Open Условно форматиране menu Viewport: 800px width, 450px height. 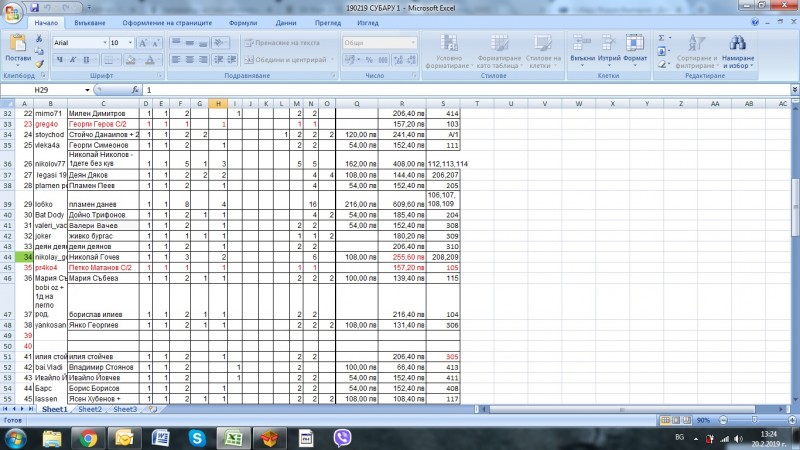click(449, 52)
